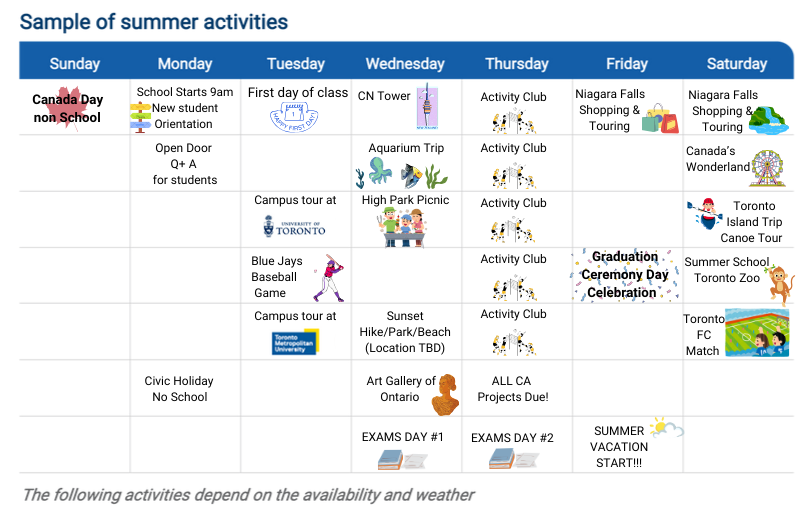The height and width of the screenshot is (516, 800).
Task: Click the Canada's Wonderland ferris wheel icon
Action: [767, 168]
